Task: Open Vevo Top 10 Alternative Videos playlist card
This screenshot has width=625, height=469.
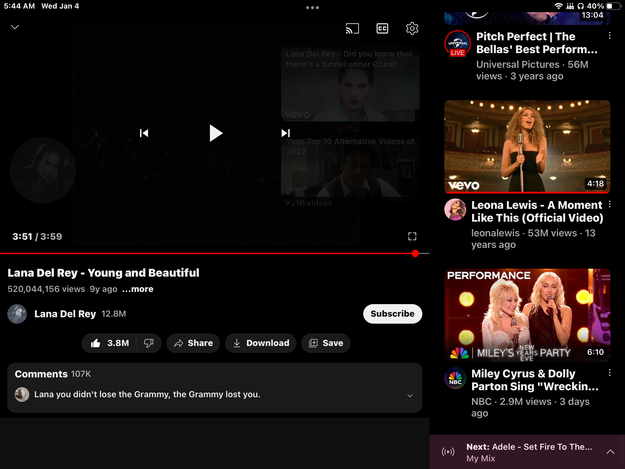Action: [x=350, y=172]
